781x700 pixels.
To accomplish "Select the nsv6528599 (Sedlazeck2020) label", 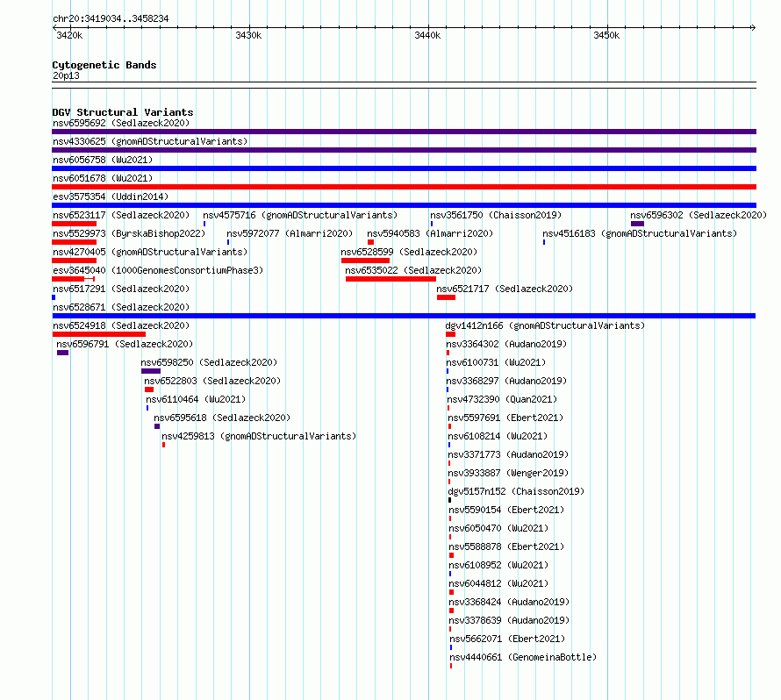I will [x=409, y=252].
